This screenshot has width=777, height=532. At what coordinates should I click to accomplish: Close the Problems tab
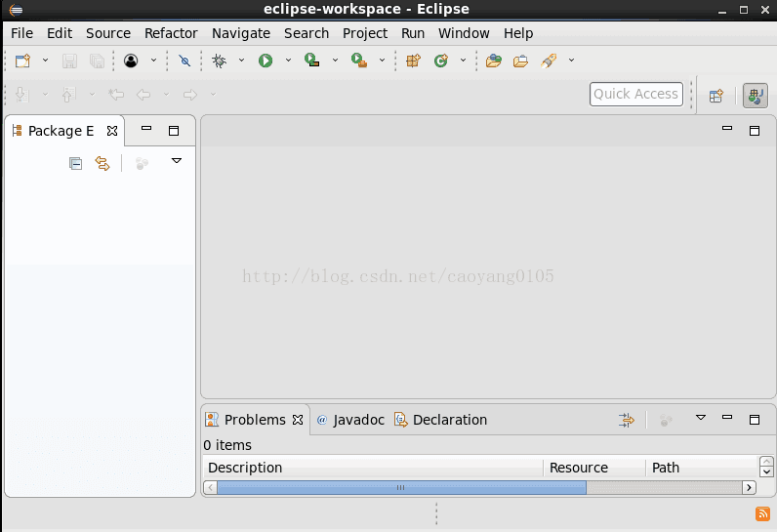tap(298, 420)
